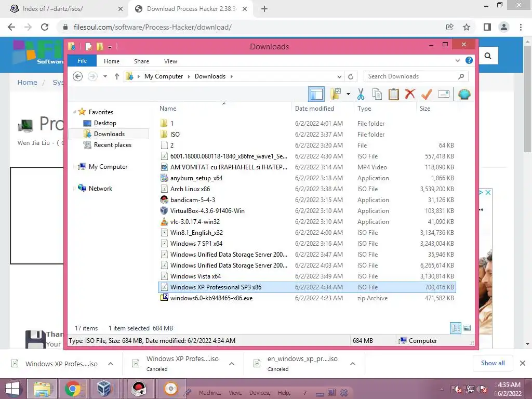532x399 pixels.
Task: Expand the ribbon with chevron arrow
Action: pos(457,60)
